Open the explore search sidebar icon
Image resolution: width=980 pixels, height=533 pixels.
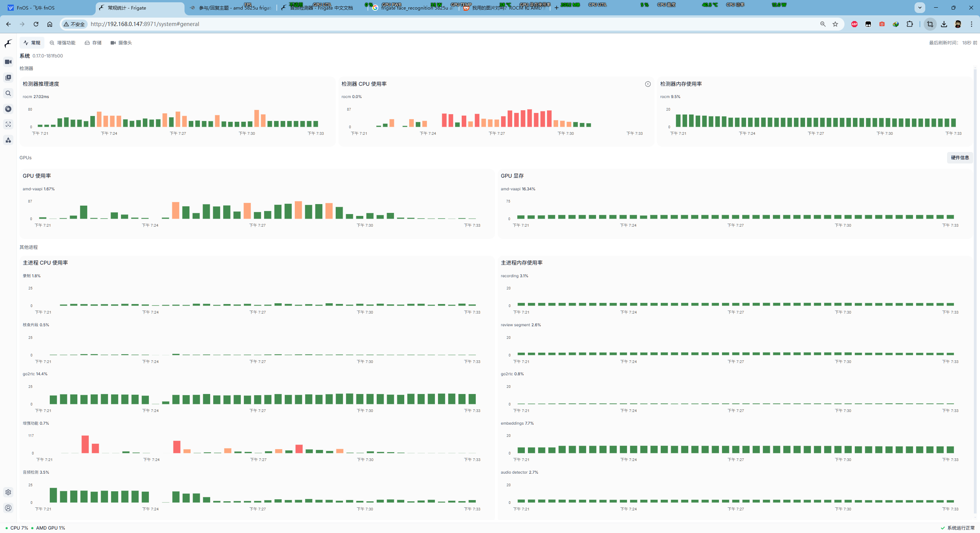point(8,93)
